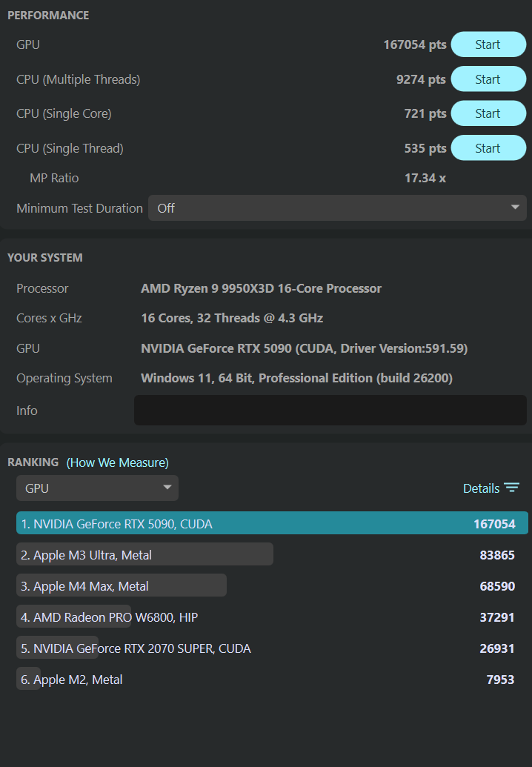The height and width of the screenshot is (767, 532).
Task: Start the GPU benchmark
Action: tap(488, 44)
